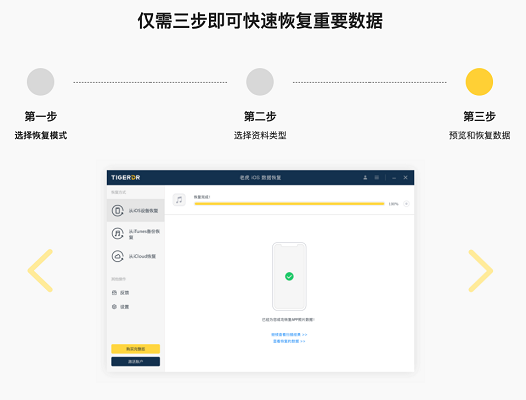
Task: Minimize the TigerDR app window
Action: click(x=394, y=178)
